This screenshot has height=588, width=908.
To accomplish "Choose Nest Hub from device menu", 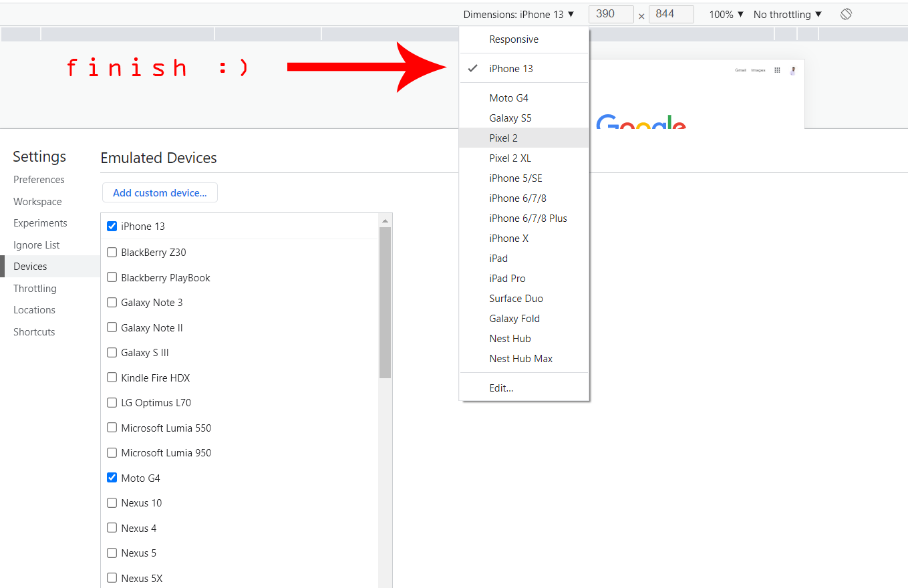I will point(524,339).
